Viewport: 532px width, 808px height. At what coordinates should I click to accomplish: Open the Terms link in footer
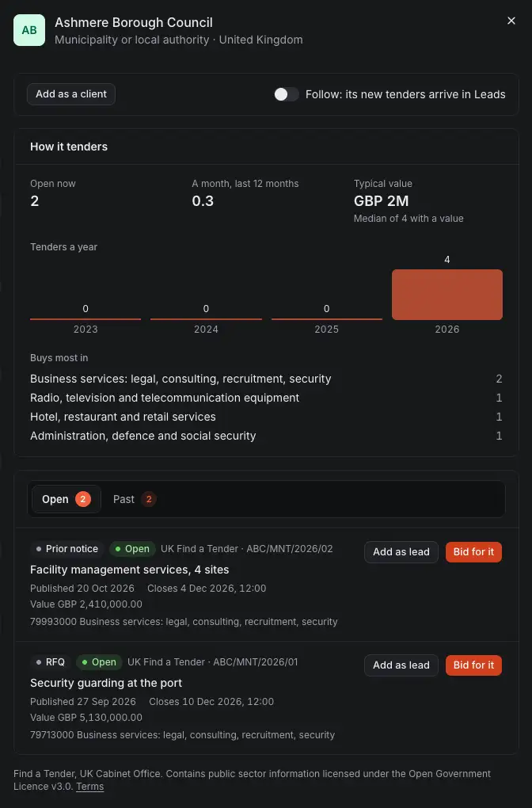(90, 787)
